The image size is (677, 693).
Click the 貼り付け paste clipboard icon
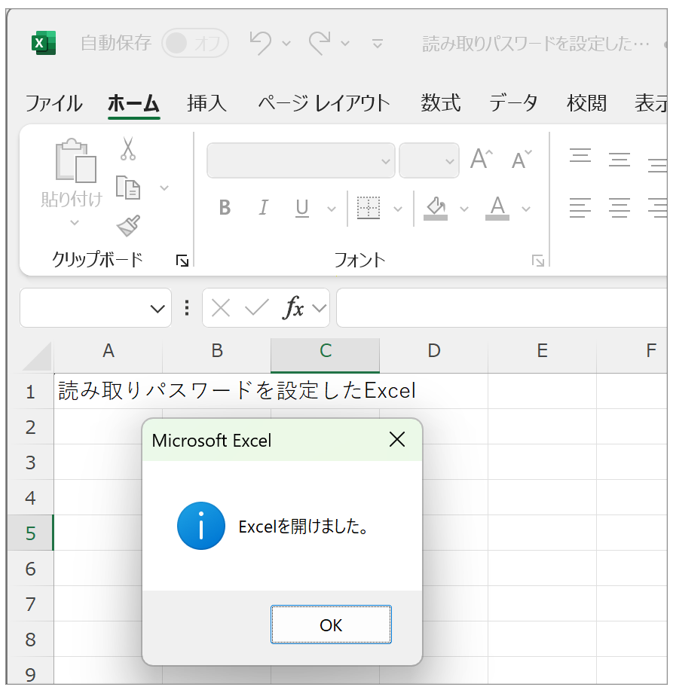[76, 160]
